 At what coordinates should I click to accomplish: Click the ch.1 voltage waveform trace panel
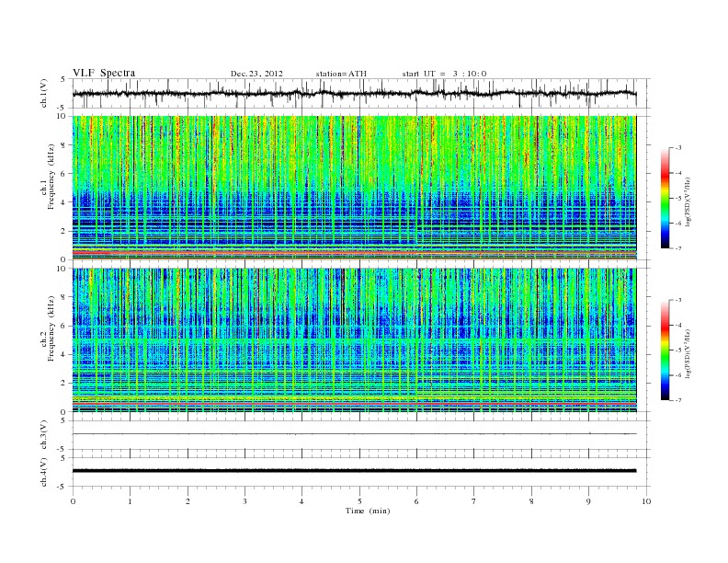point(360,93)
